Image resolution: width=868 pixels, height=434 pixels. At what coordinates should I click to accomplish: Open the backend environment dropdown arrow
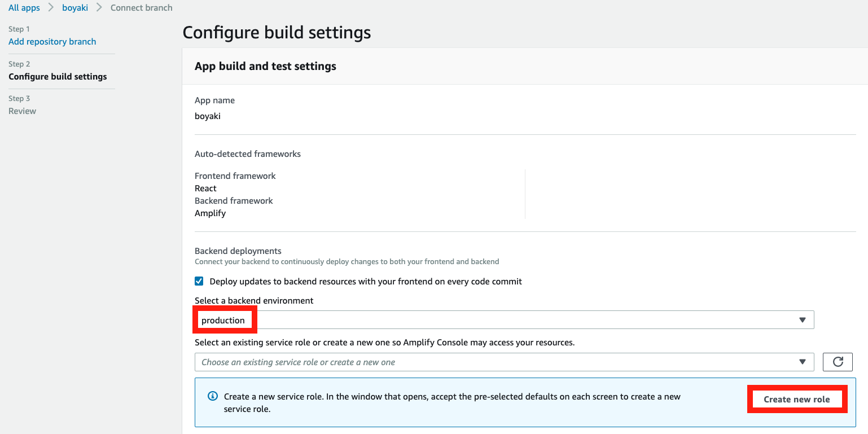pyautogui.click(x=803, y=320)
